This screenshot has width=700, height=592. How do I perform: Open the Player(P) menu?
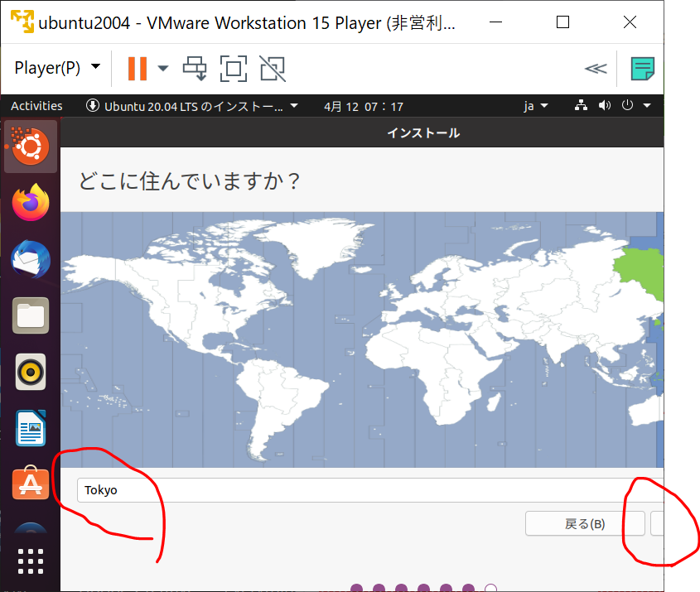click(x=57, y=68)
